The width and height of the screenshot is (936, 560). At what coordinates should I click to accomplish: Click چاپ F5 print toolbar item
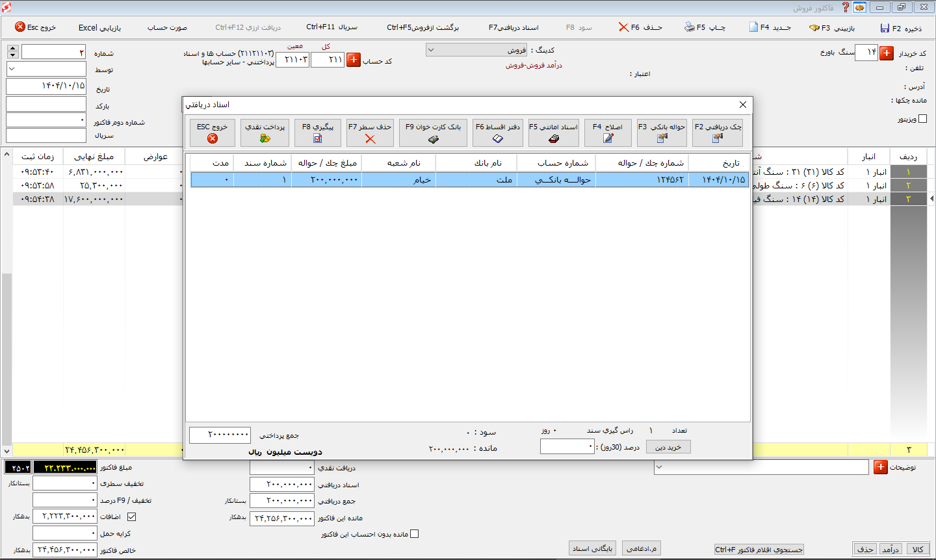(705, 27)
